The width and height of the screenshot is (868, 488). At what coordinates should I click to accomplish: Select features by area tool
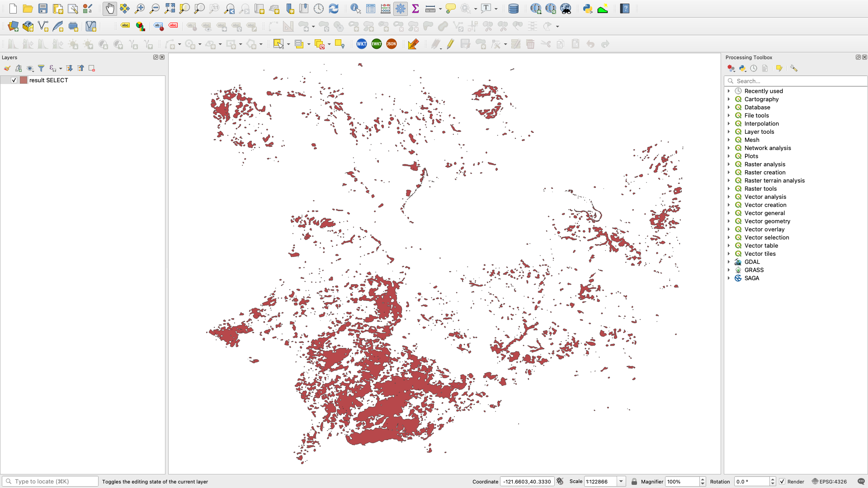[x=278, y=44]
